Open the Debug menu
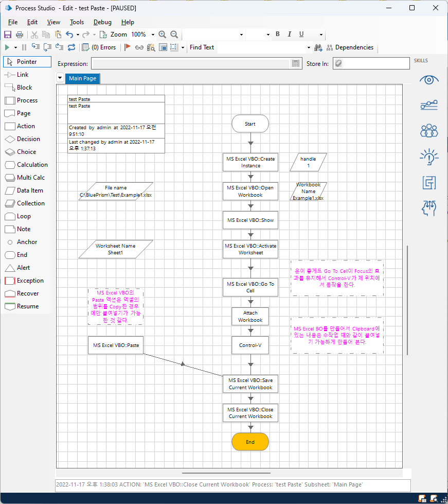Viewport: 448px width, 504px height. pyautogui.click(x=102, y=22)
